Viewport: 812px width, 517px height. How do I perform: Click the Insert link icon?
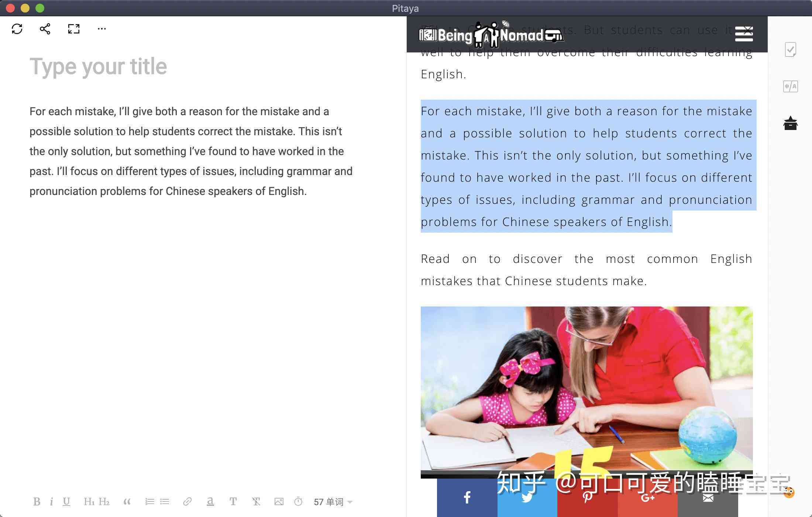(187, 501)
